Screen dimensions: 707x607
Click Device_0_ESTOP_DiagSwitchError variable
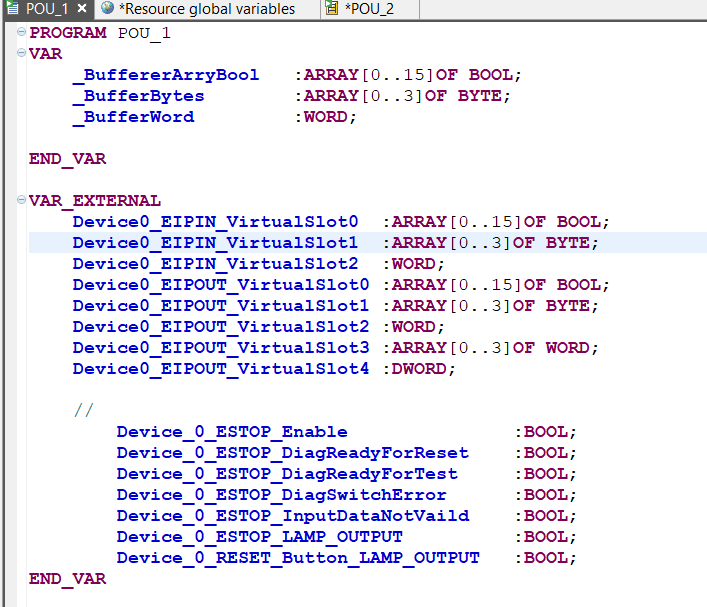point(282,495)
